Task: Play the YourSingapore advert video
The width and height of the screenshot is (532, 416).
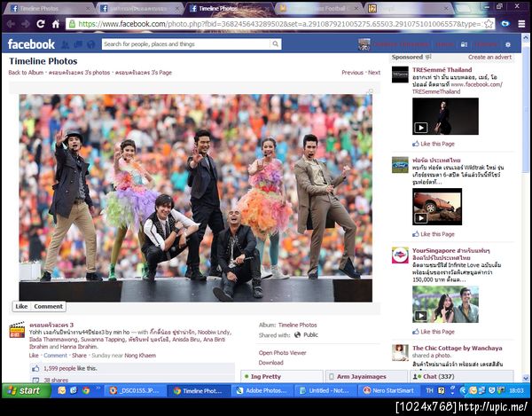Action: pyautogui.click(x=445, y=304)
